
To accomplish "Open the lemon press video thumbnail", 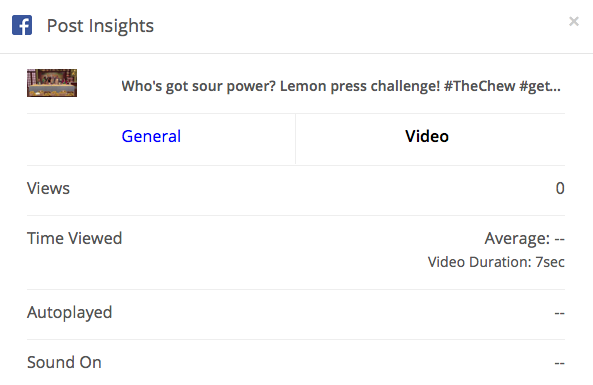I will click(x=52, y=83).
